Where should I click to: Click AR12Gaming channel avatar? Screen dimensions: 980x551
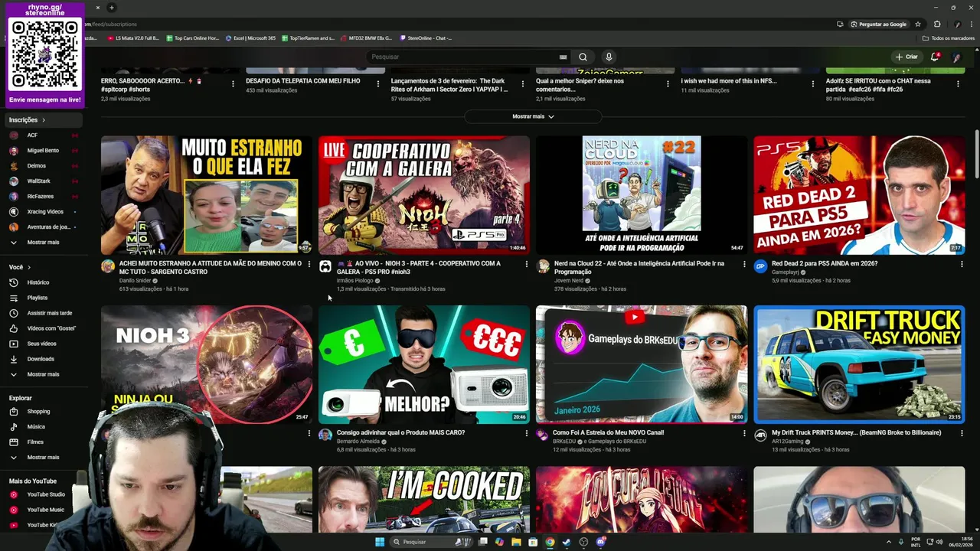(760, 435)
